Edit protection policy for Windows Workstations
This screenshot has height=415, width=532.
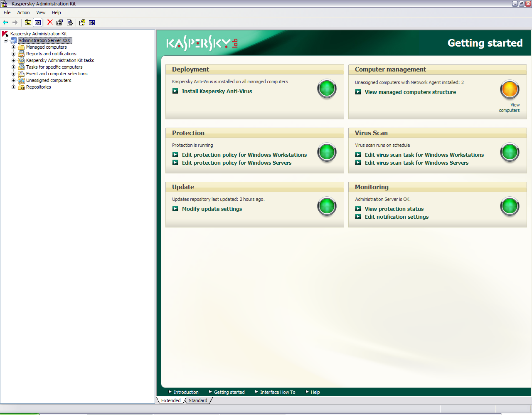[244, 155]
